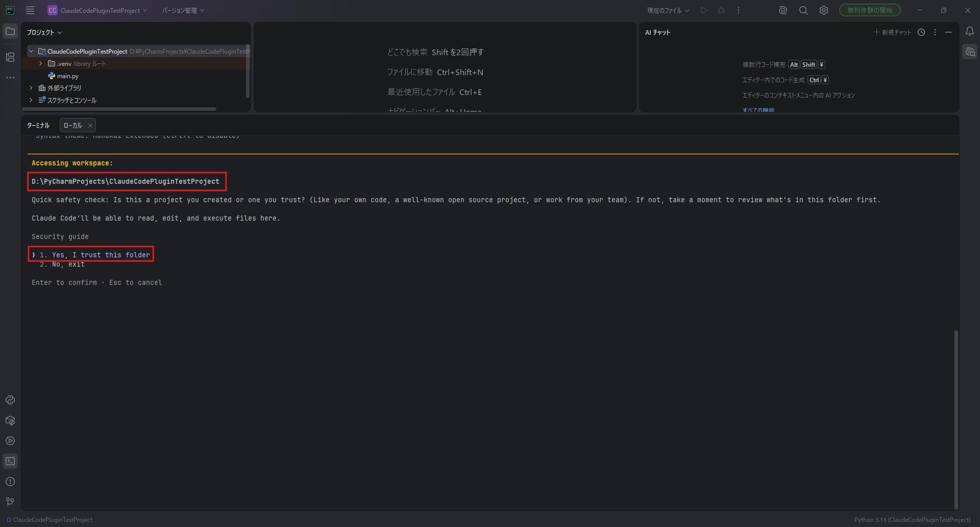
Task: Show AI chat history clock icon
Action: (921, 32)
